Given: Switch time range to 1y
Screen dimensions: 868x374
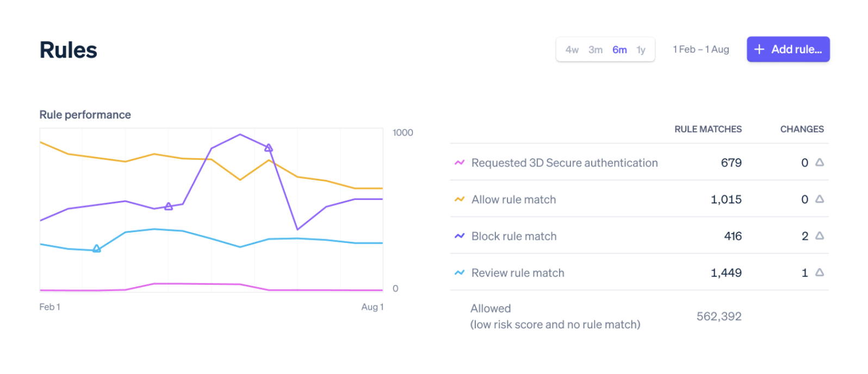Looking at the screenshot, I should [641, 50].
